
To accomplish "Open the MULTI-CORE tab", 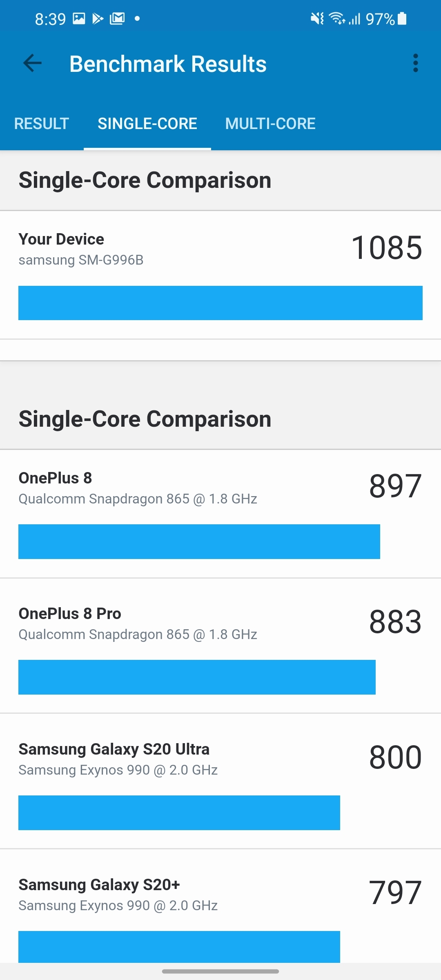I will pos(270,123).
